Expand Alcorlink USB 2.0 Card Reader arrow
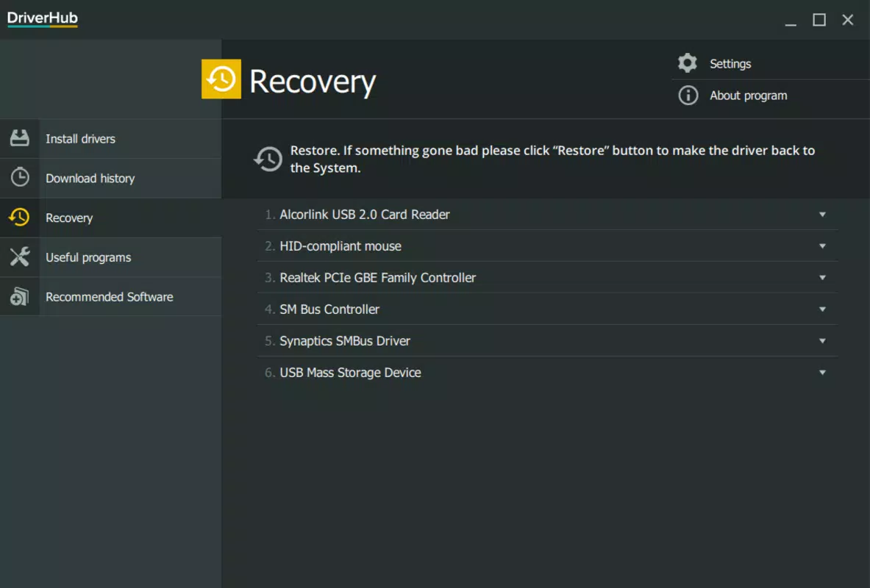This screenshot has width=870, height=588. tap(822, 214)
